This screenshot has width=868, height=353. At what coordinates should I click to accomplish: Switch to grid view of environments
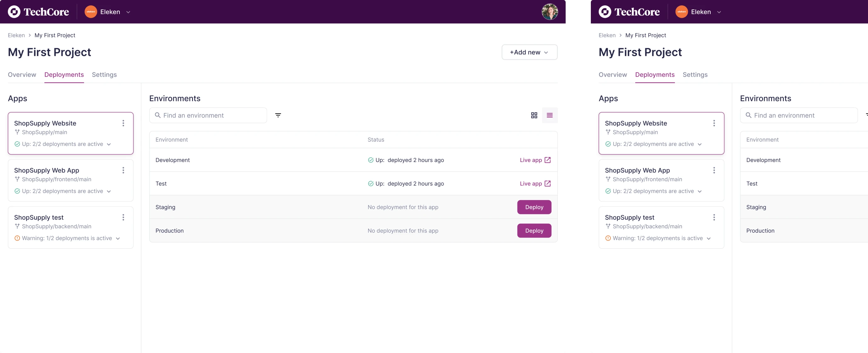(534, 115)
